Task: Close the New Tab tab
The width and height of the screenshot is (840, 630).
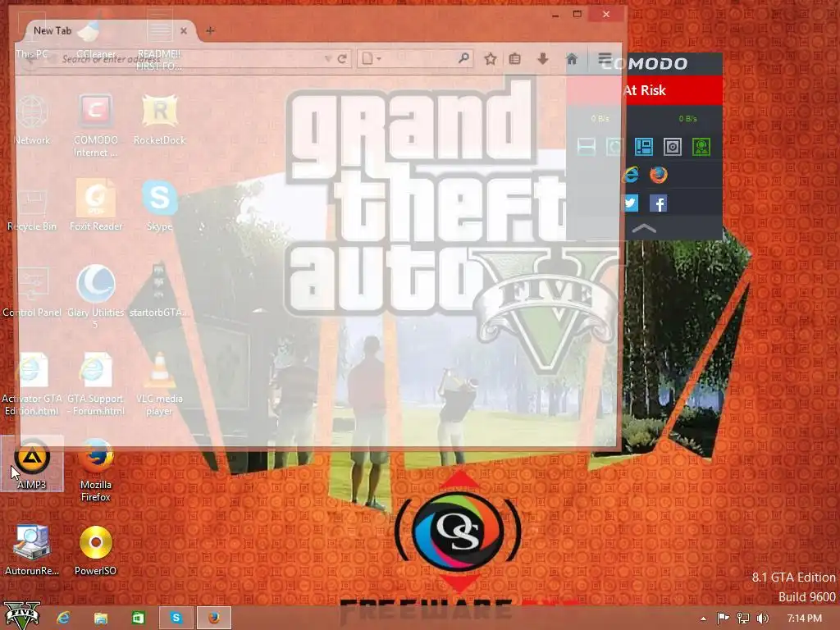Action: click(x=184, y=30)
